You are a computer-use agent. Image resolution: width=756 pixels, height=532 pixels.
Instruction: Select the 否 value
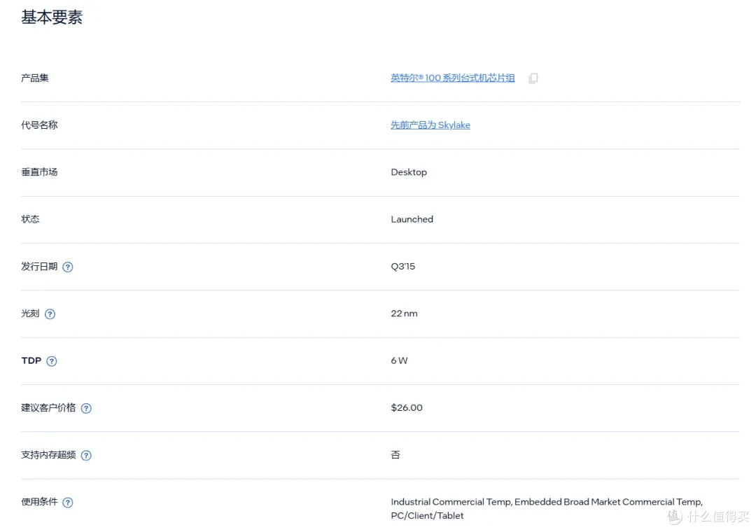(x=395, y=455)
